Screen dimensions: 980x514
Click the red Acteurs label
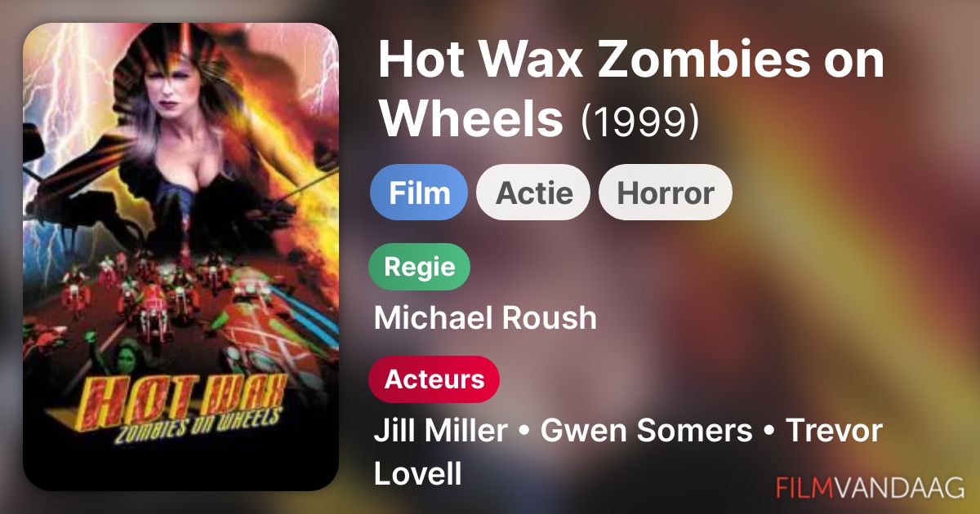coord(434,379)
